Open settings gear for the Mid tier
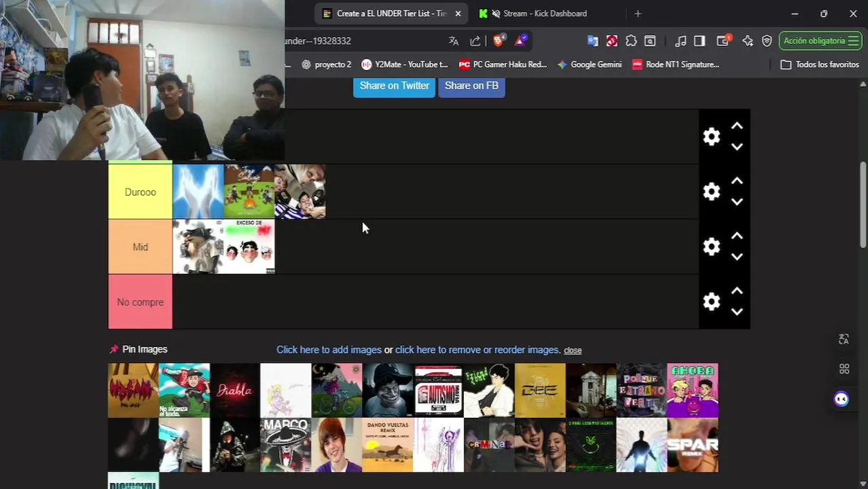Viewport: 868px width, 489px height. point(711,247)
